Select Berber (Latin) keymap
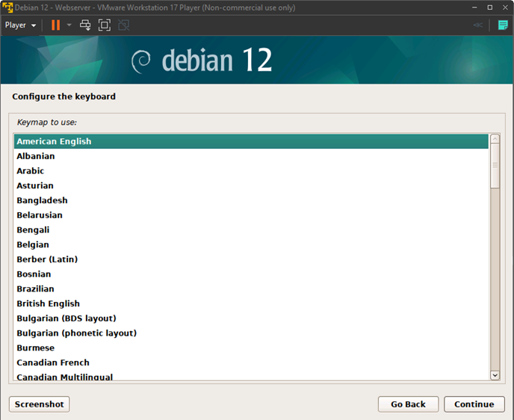 (47, 259)
